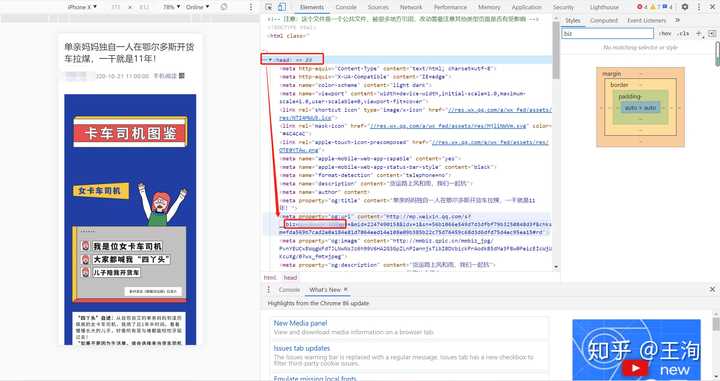Open the drawer three-dot menu beside Console

269,290
